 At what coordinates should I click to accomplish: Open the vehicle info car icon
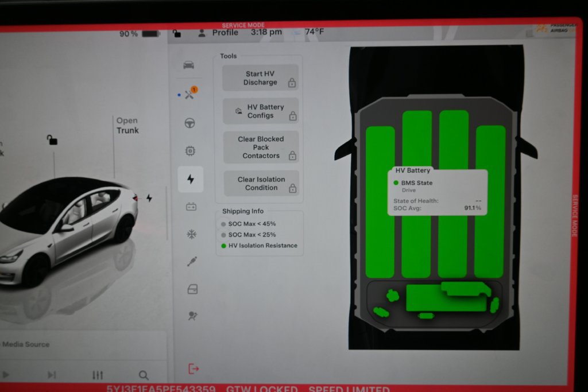point(188,65)
